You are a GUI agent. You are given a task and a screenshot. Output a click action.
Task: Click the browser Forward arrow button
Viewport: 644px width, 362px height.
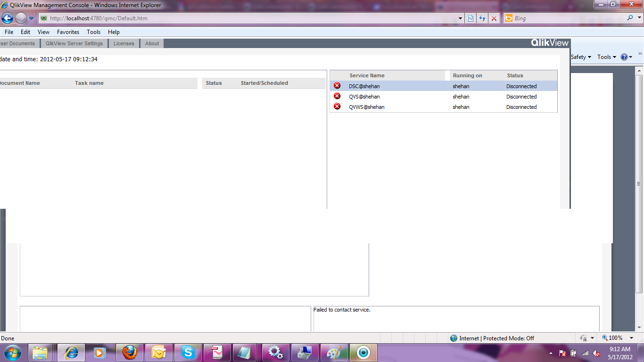point(21,18)
